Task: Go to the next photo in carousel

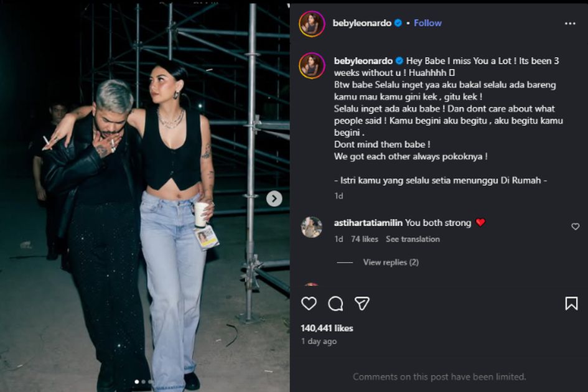Action: point(274,198)
